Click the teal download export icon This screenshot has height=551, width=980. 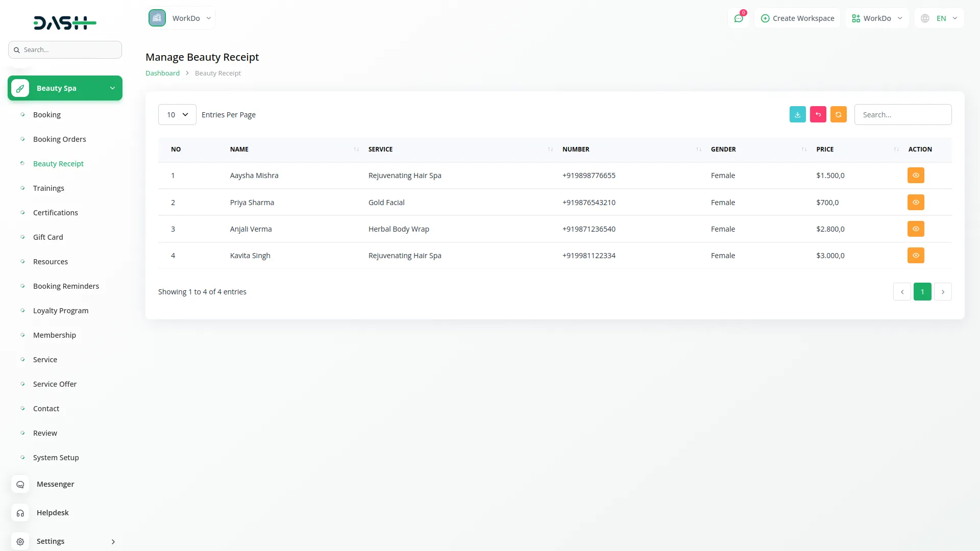(797, 114)
